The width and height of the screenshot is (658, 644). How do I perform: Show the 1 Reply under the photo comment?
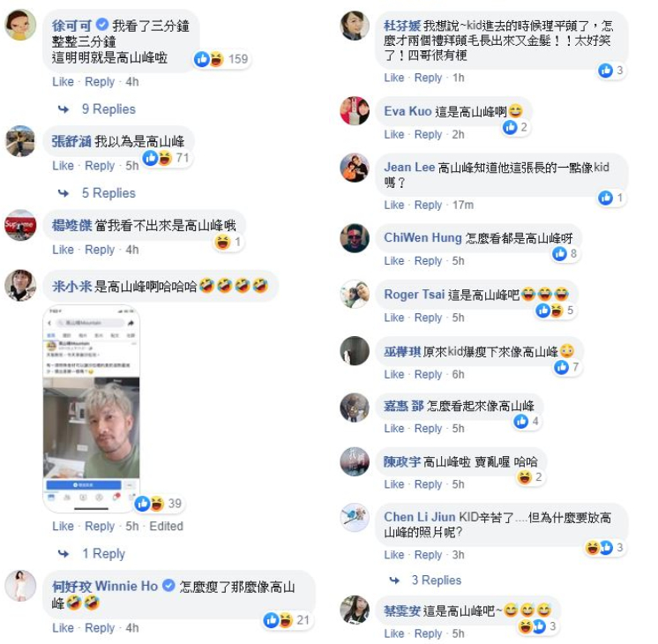click(104, 553)
